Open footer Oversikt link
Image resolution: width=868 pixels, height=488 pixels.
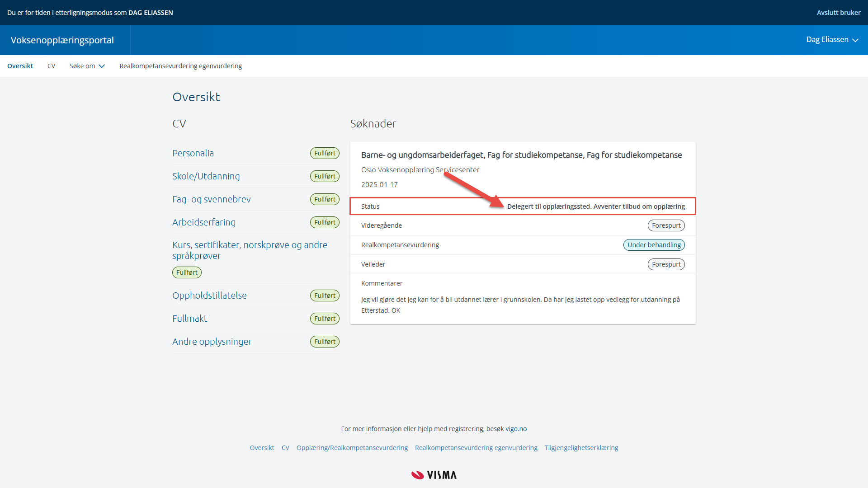(x=262, y=448)
